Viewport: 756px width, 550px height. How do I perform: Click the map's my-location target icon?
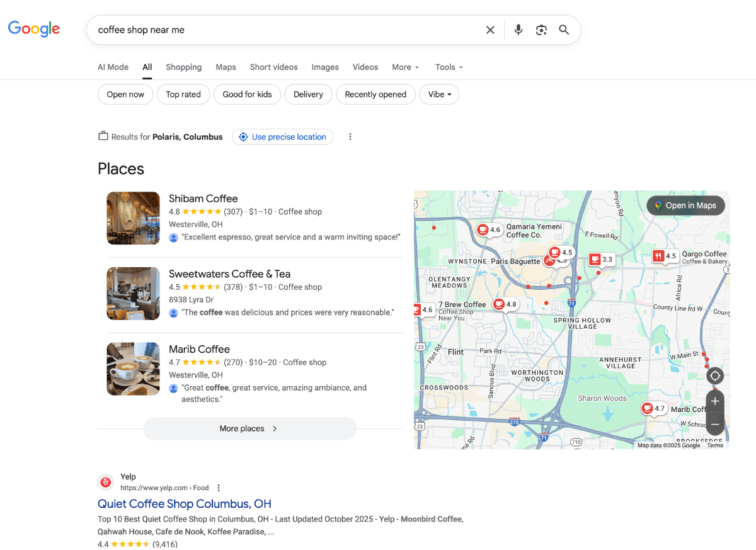[714, 376]
